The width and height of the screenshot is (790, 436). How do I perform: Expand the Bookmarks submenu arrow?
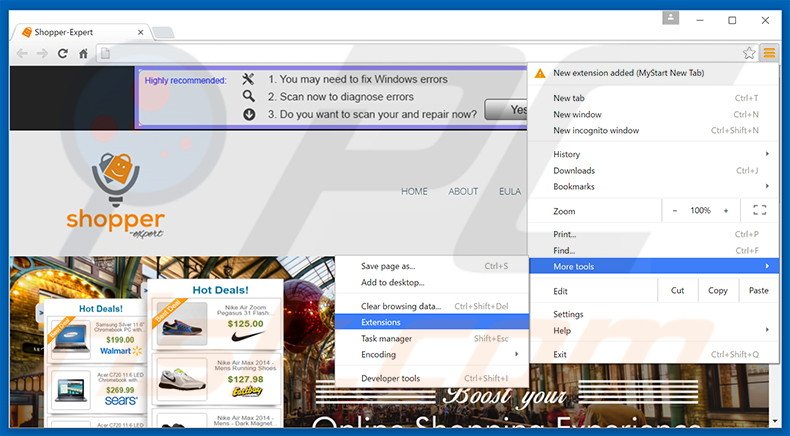click(x=767, y=186)
